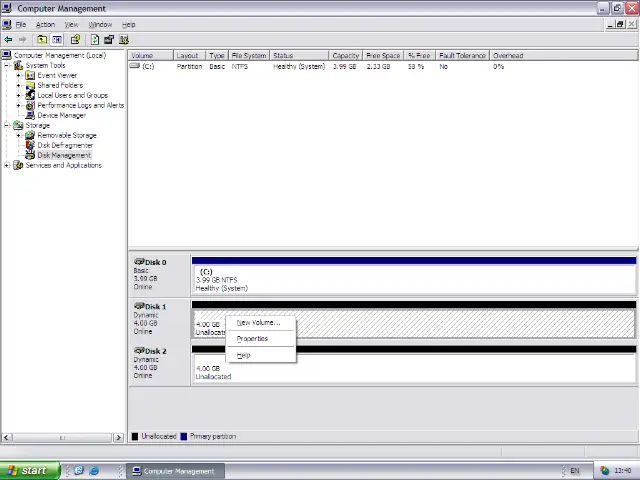
Task: Sort by the Status column header
Action: (299, 56)
